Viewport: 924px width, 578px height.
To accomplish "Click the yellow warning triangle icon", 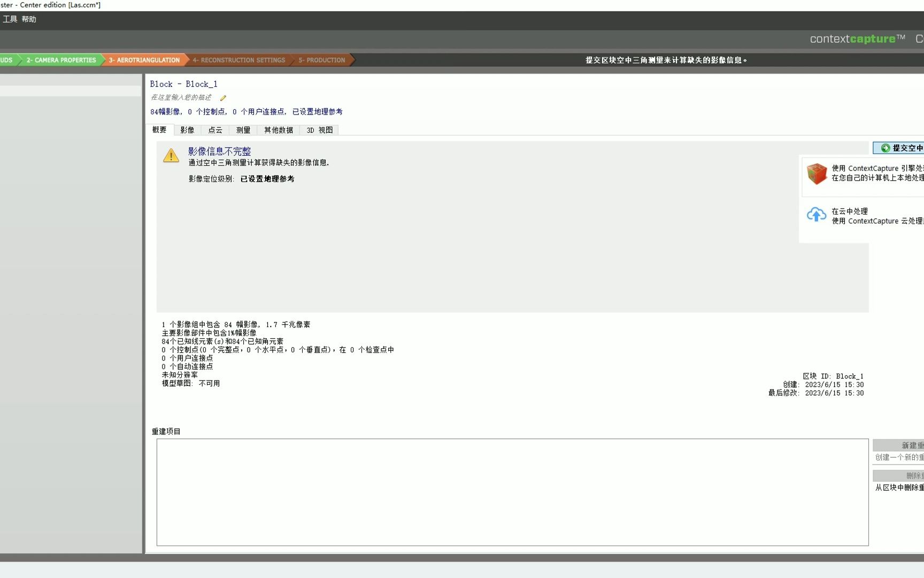I will (x=171, y=156).
